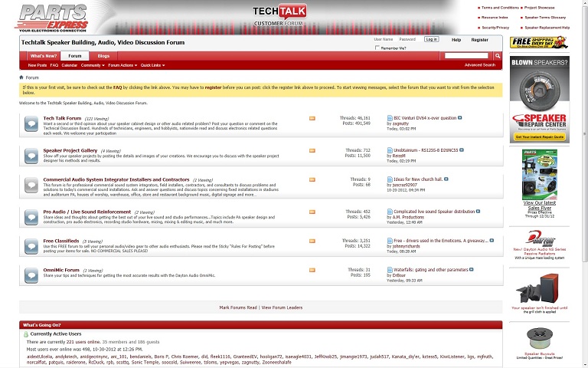Click the Pro Audio forum RSS icon

312,211
